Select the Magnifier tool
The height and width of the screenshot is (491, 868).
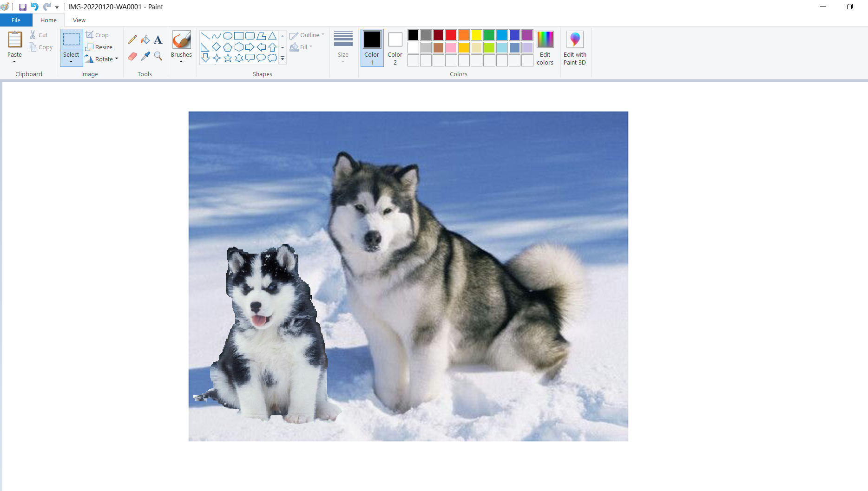tap(158, 56)
